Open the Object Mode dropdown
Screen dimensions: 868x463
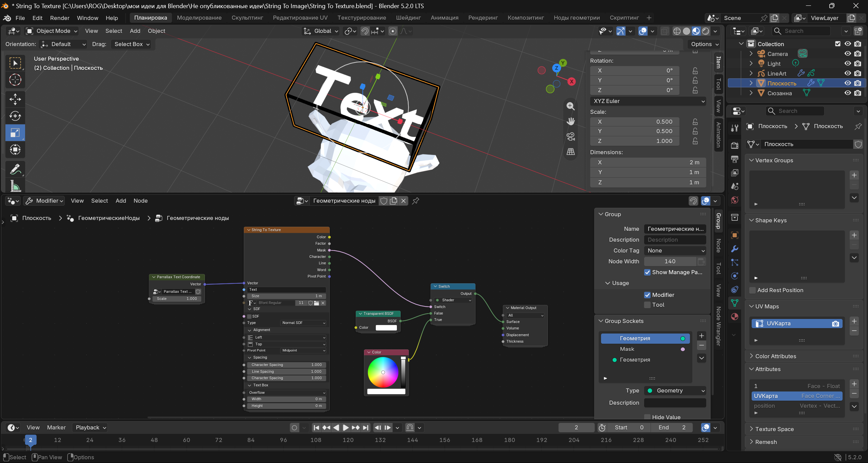coord(52,31)
